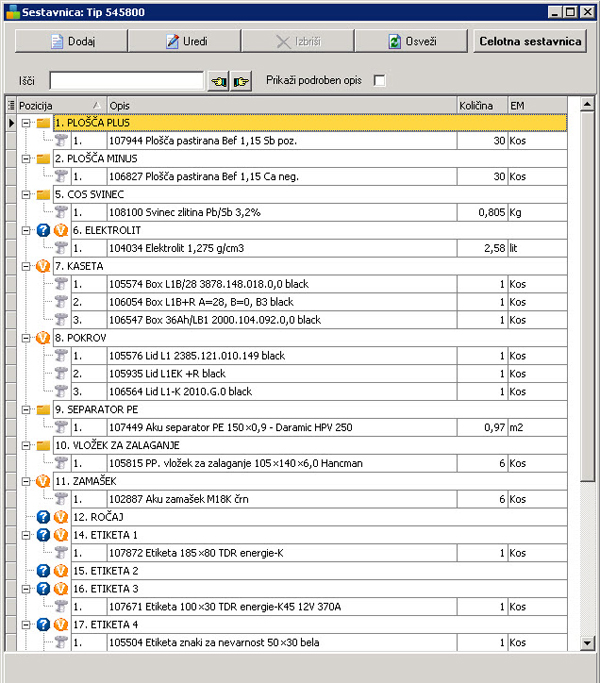
Task: Select the 15. ETIKETA 2 group row
Action: 319,571
